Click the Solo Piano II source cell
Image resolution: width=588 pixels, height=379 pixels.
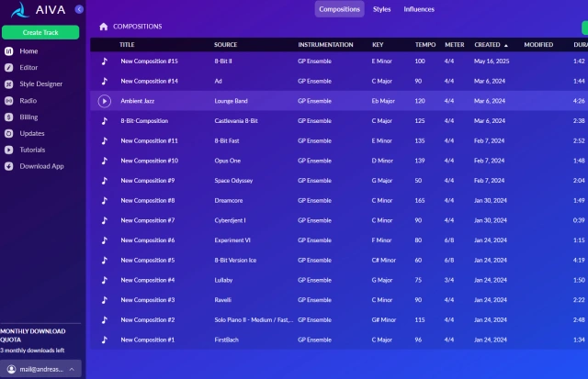254,320
